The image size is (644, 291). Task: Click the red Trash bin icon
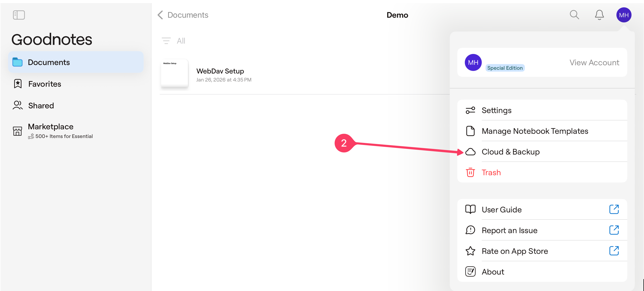coord(470,172)
